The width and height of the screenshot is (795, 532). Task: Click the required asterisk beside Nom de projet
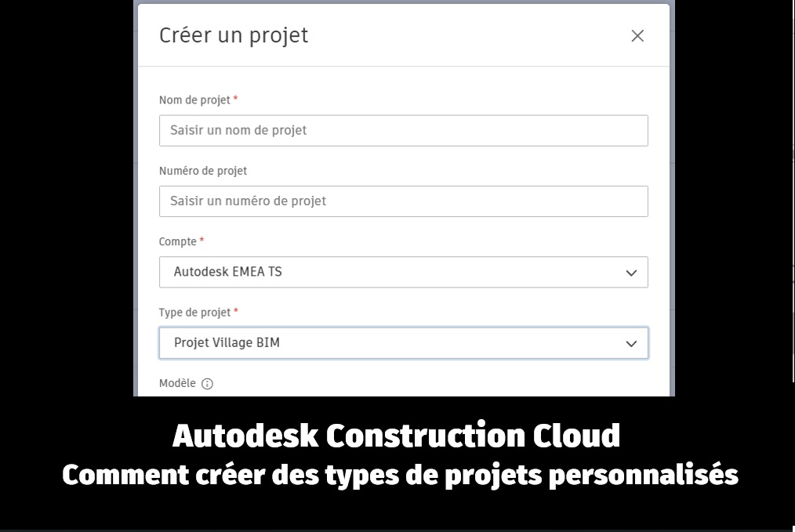coord(234,98)
